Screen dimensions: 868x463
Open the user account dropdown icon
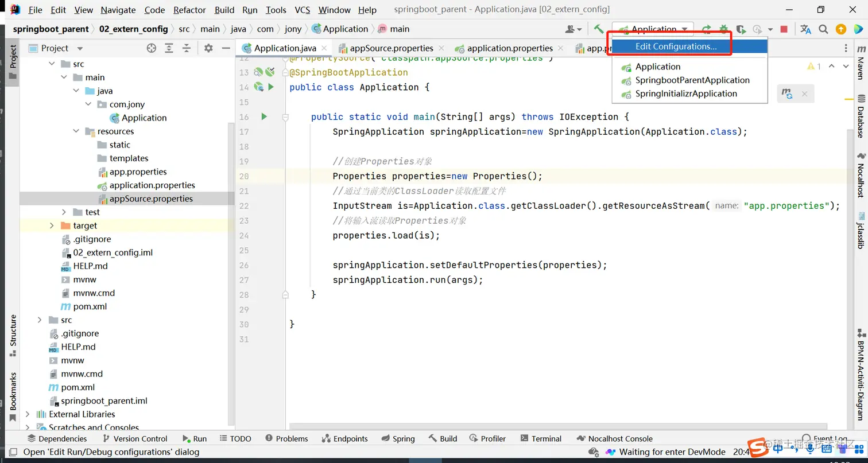(x=573, y=29)
